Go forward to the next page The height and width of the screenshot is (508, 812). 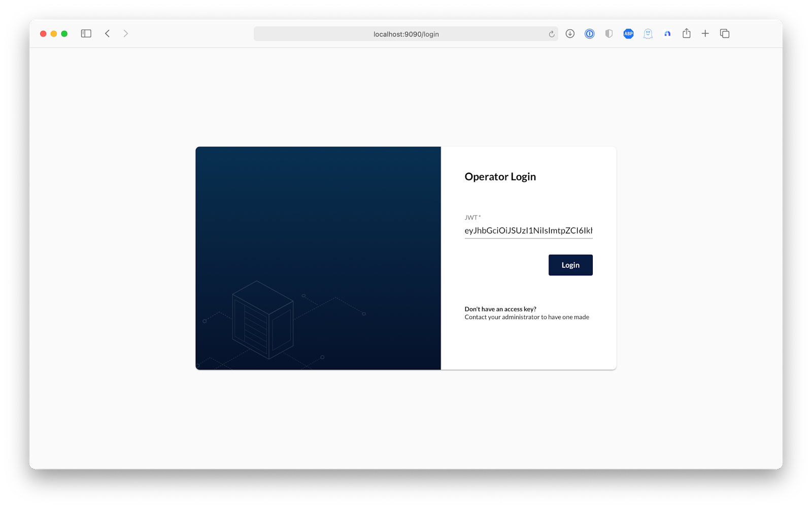[125, 33]
